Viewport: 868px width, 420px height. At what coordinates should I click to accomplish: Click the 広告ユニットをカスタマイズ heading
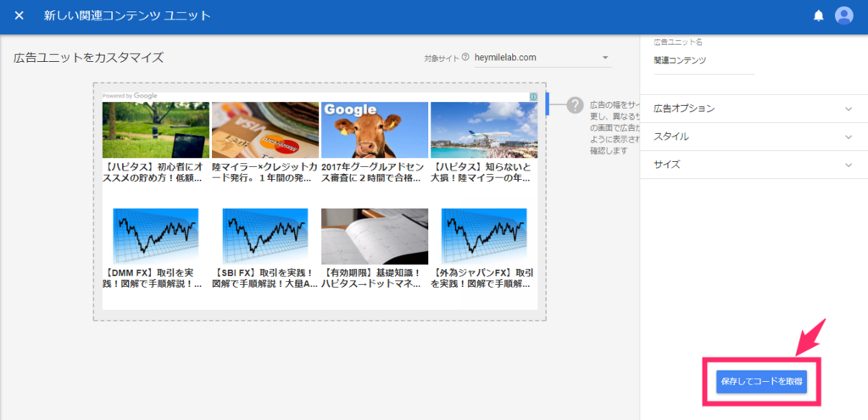point(88,58)
